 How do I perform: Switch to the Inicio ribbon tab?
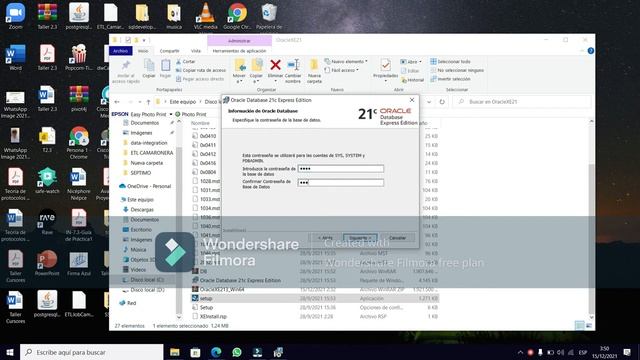coord(143,51)
